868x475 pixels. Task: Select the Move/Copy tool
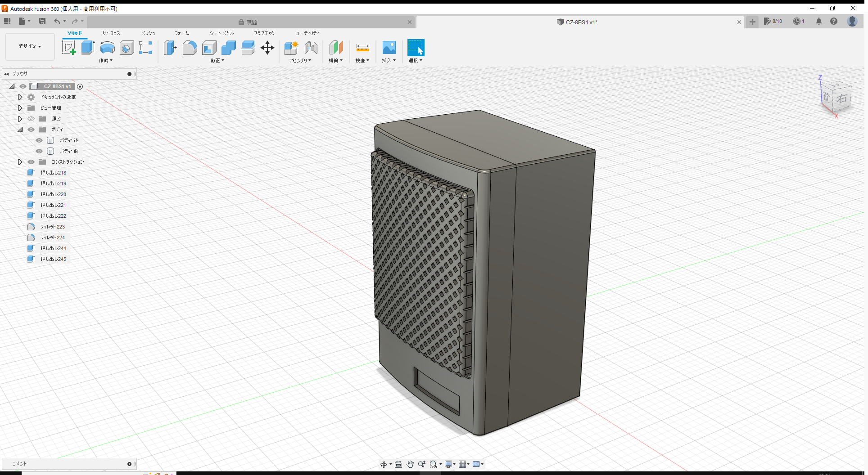click(x=267, y=48)
